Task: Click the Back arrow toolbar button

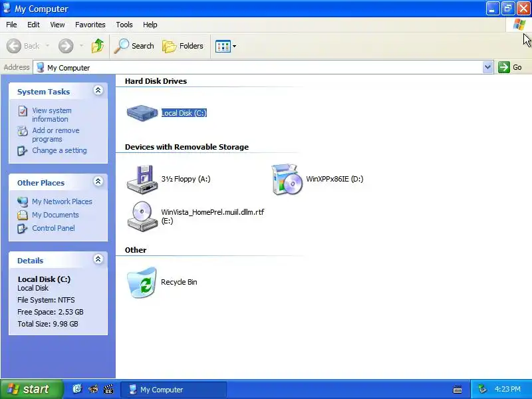Action: (x=13, y=46)
